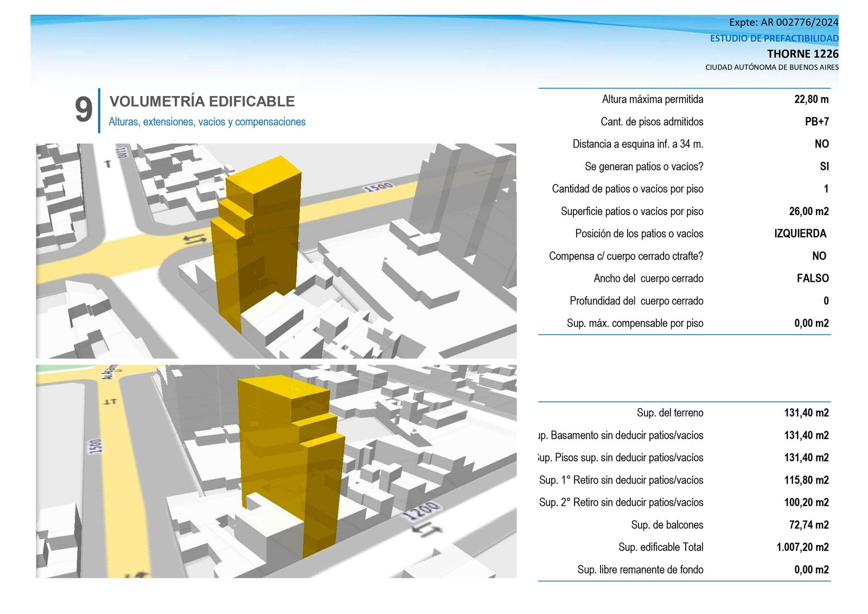
Task: Click the ESTUDIO DE PREFACTIBILIDAD title link
Action: coord(774,39)
